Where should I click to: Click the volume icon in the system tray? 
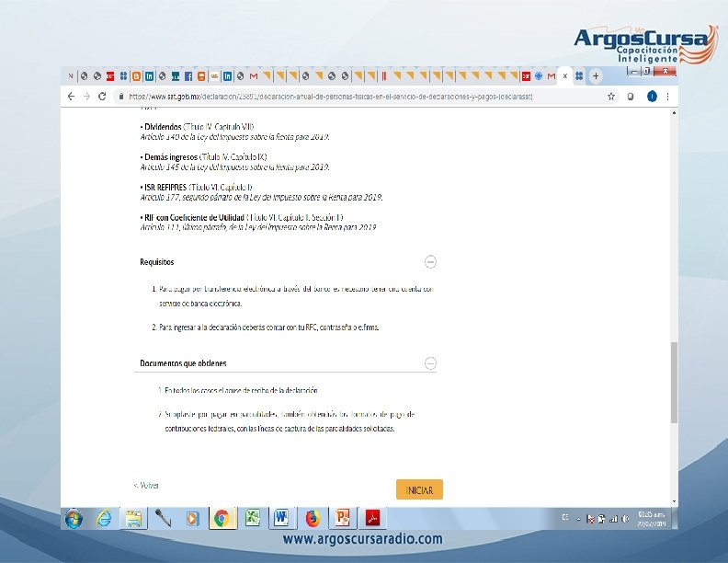point(626,519)
